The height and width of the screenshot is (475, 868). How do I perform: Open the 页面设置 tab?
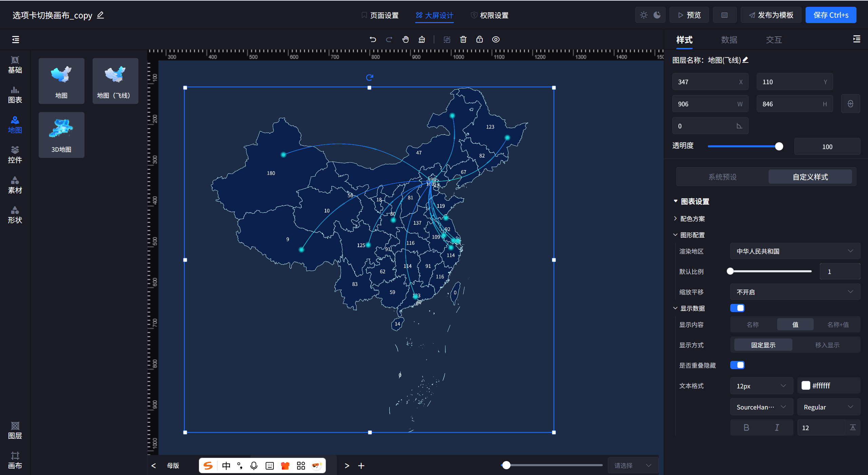click(x=380, y=15)
